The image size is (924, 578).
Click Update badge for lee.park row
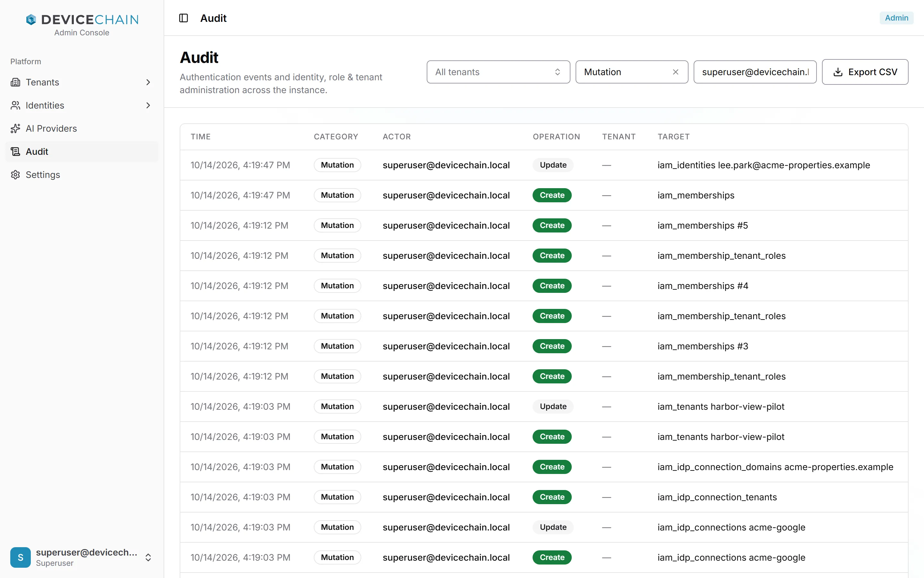click(x=553, y=165)
